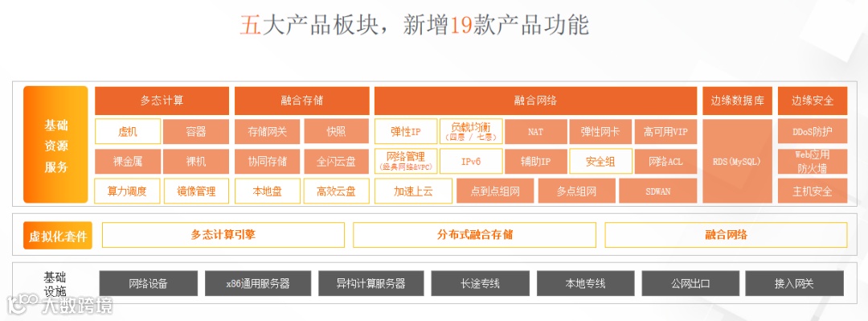Select the 虚机 cell
The width and height of the screenshot is (868, 321).
tap(128, 131)
